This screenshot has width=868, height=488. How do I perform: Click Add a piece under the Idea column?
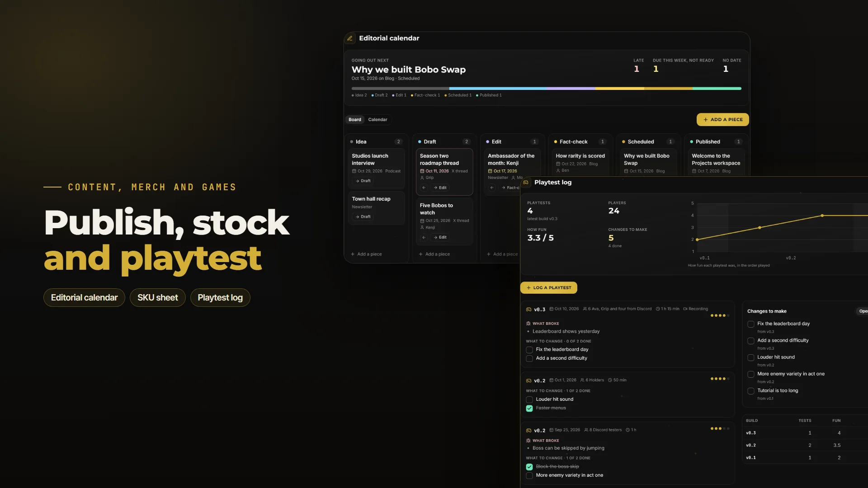click(x=366, y=254)
